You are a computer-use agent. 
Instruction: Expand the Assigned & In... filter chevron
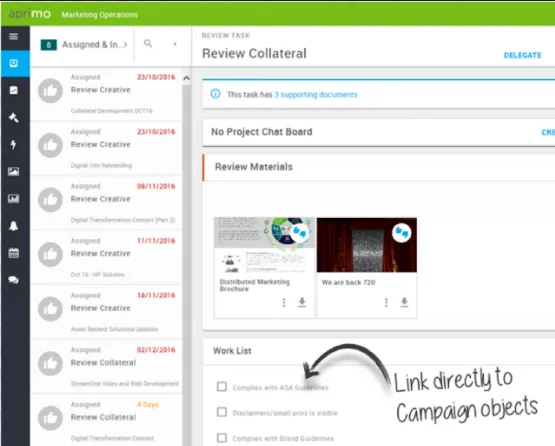click(x=125, y=45)
